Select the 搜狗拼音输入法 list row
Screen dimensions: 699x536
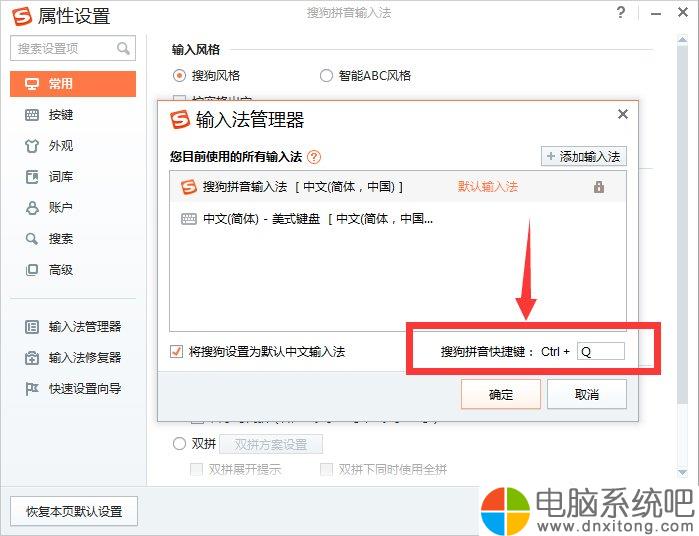click(398, 187)
